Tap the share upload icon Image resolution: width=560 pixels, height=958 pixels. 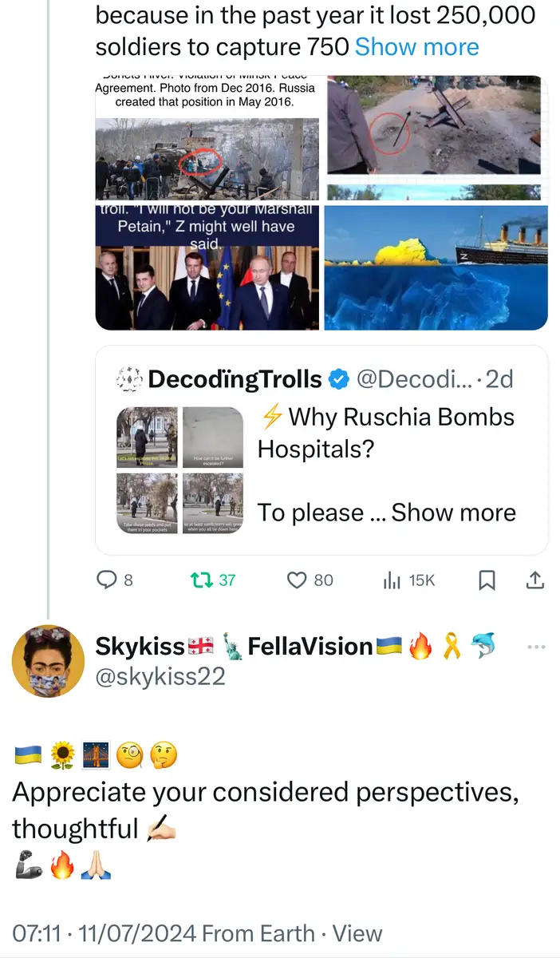[536, 580]
